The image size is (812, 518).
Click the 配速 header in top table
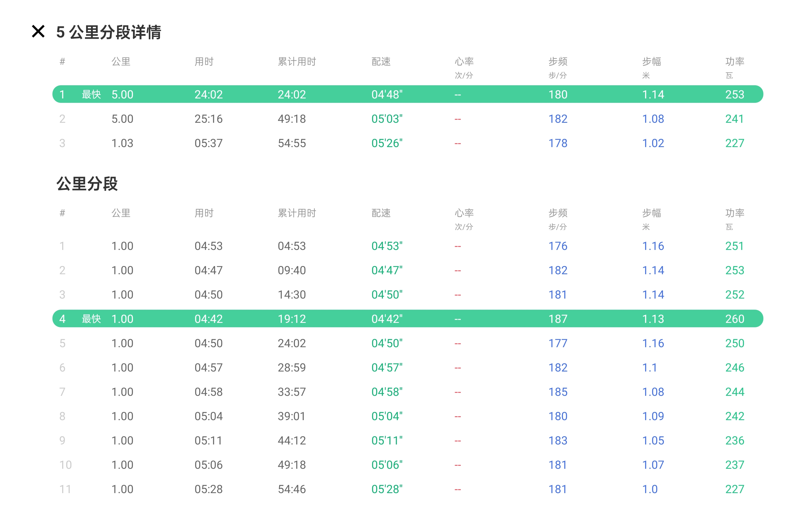381,61
